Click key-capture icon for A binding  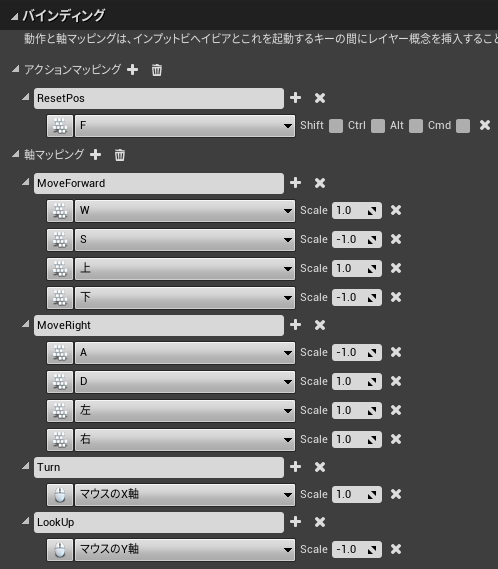(x=60, y=353)
